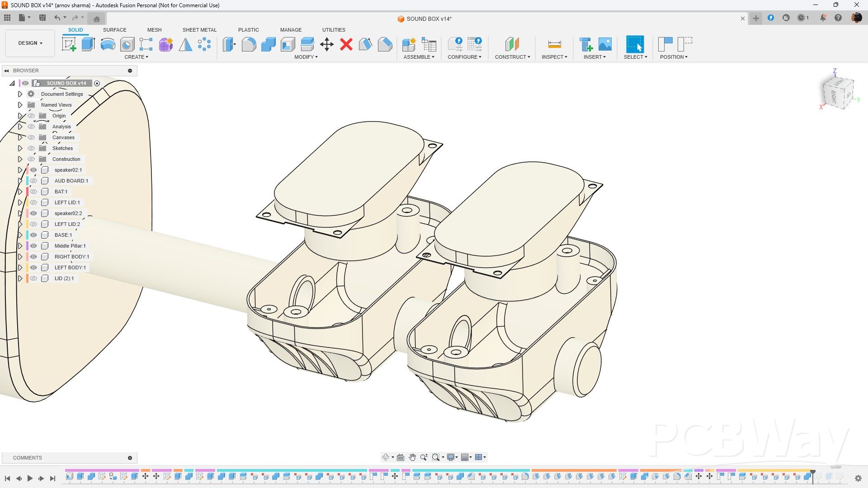
Task: Click the Insert Image icon
Action: click(605, 44)
